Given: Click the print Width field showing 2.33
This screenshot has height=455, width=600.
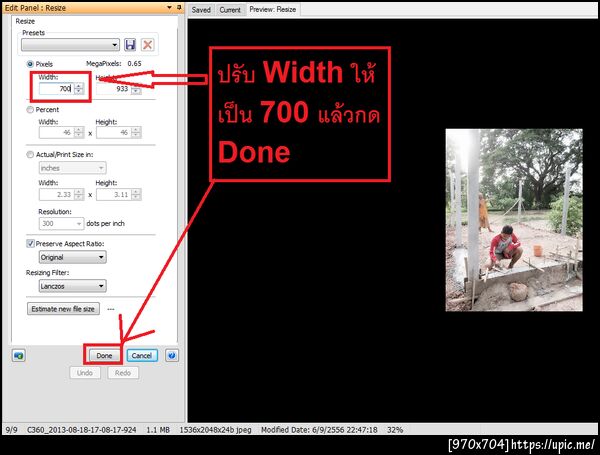Looking at the screenshot, I should click(x=57, y=194).
